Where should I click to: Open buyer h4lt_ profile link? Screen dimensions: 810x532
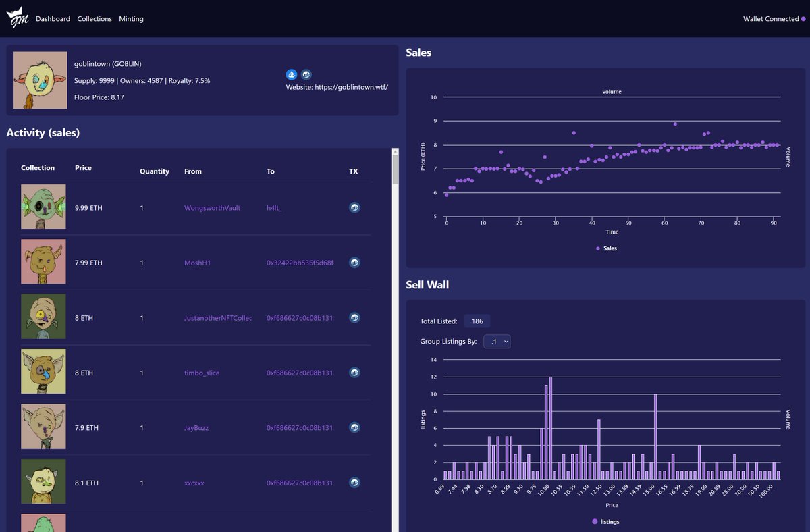click(274, 208)
